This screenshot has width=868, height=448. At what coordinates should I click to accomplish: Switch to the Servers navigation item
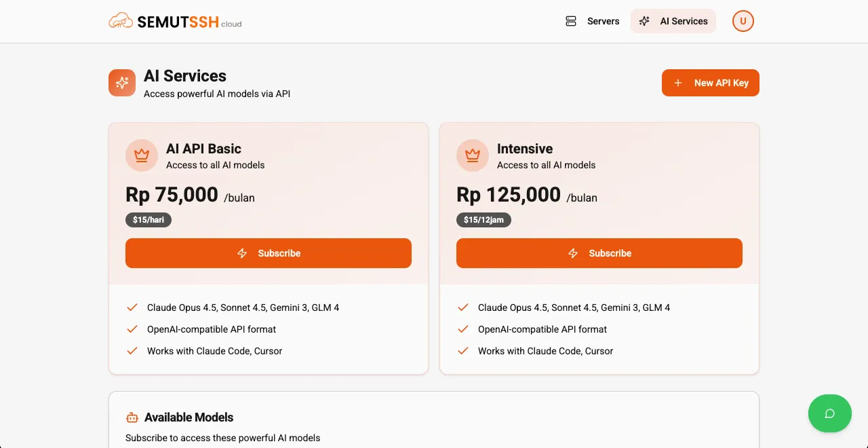602,21
